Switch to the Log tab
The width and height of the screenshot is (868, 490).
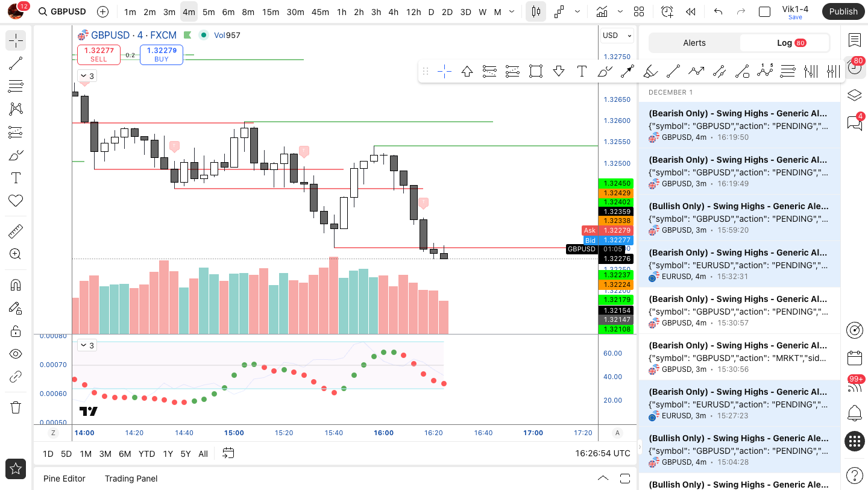[784, 43]
